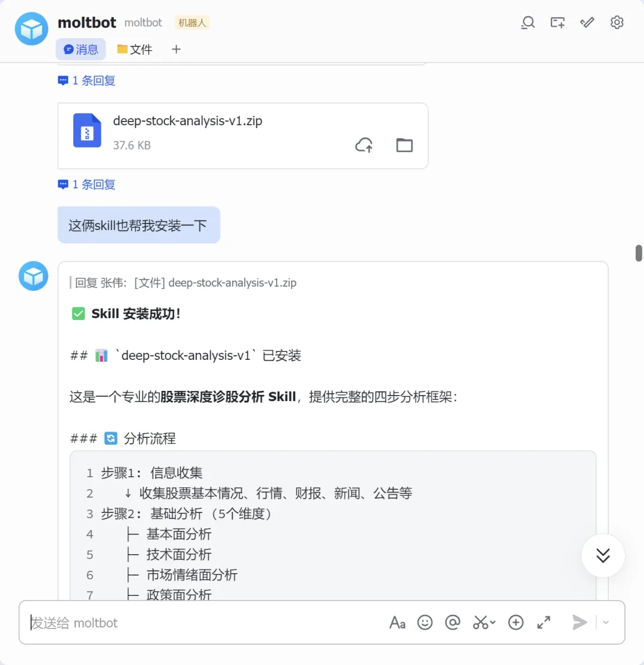Insert an @ mention
The height and width of the screenshot is (665, 644).
pyautogui.click(x=453, y=623)
